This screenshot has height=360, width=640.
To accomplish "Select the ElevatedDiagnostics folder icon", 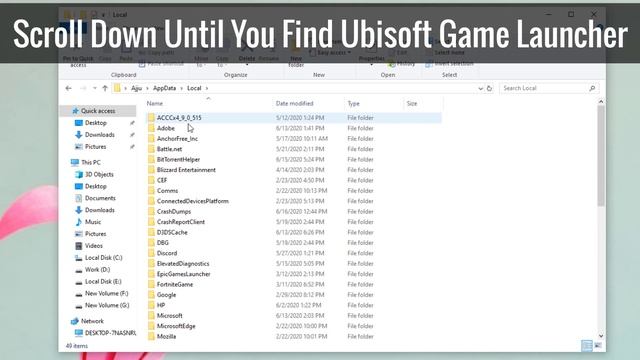I will [151, 264].
